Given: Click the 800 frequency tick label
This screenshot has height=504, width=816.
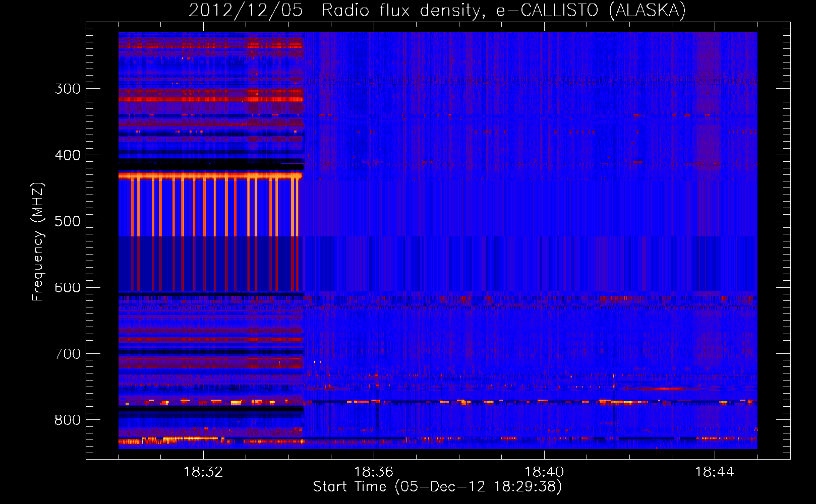Looking at the screenshot, I should 68,420.
